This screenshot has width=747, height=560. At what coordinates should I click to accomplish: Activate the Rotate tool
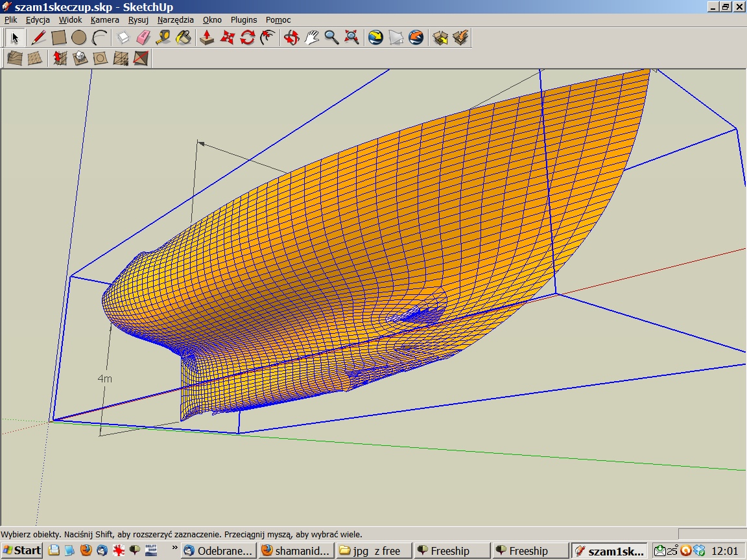click(x=247, y=38)
